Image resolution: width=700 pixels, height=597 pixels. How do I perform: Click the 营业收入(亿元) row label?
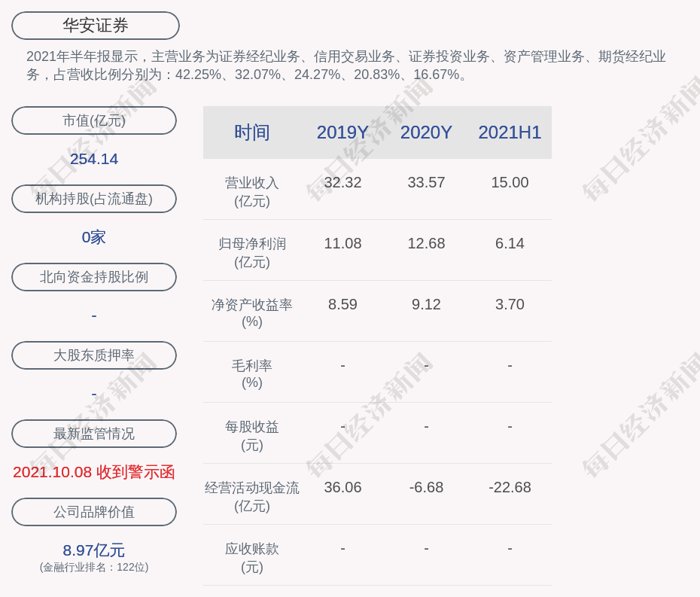click(x=252, y=191)
